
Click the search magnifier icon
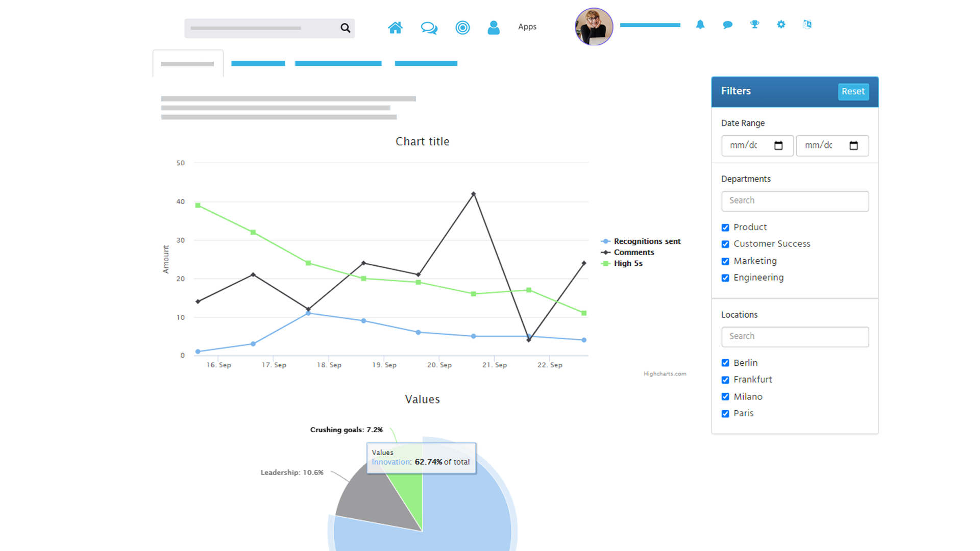(x=345, y=28)
